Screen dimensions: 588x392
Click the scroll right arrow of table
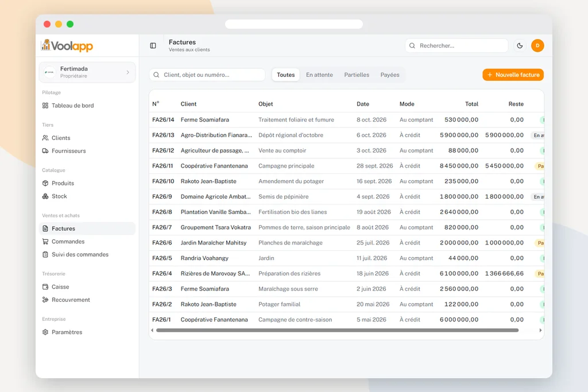point(540,331)
